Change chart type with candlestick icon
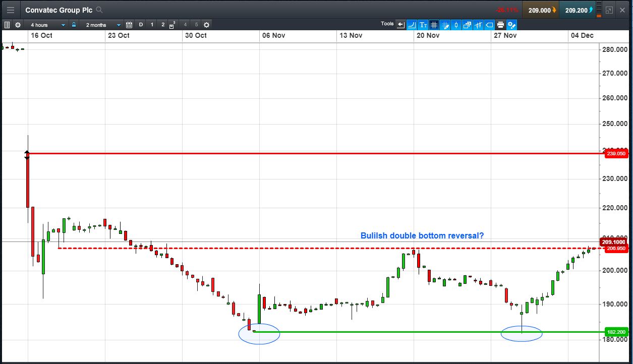Viewport: 633px width, 364px height. pos(456,25)
